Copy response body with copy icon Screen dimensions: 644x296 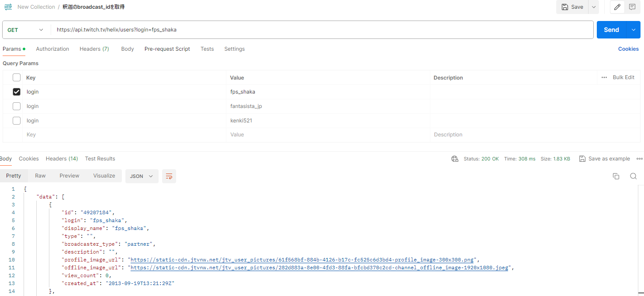coord(616,176)
